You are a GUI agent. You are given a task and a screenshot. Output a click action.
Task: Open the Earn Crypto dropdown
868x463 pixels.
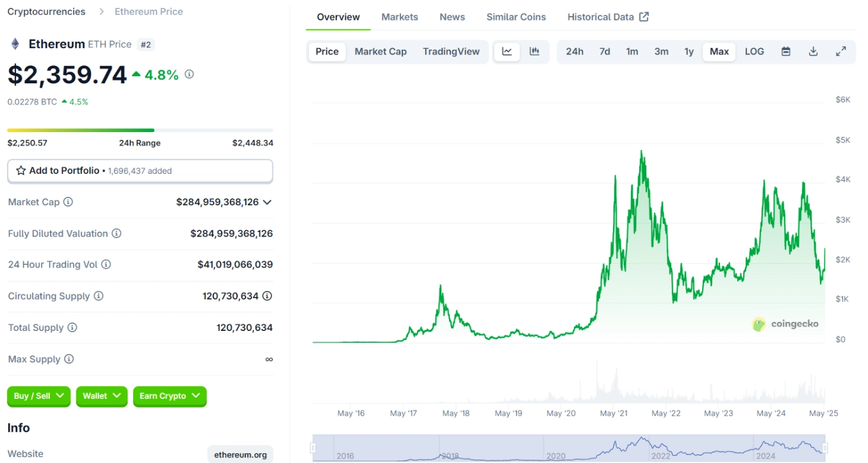[170, 396]
